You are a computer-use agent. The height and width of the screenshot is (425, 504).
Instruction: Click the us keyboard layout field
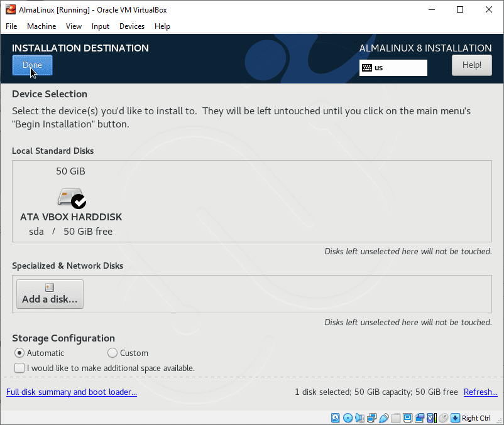click(x=393, y=68)
